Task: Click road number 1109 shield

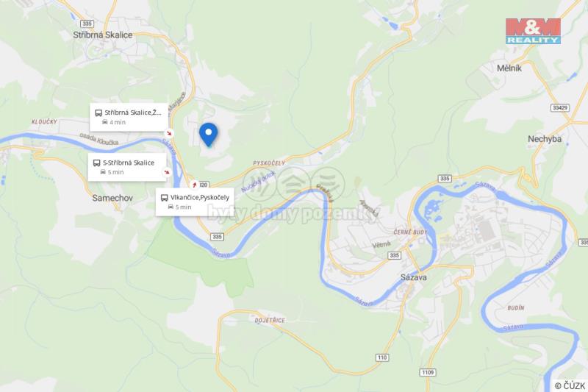Action: pos(428,372)
